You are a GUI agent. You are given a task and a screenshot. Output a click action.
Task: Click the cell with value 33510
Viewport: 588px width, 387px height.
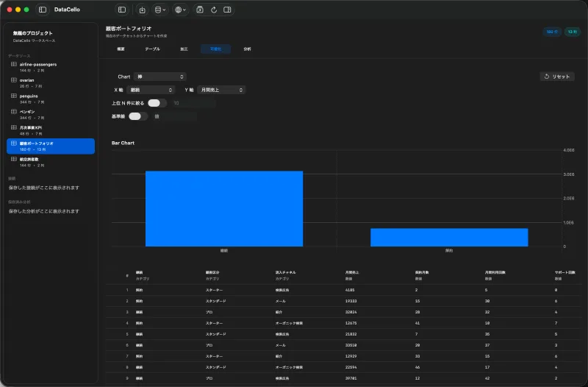[351, 345]
